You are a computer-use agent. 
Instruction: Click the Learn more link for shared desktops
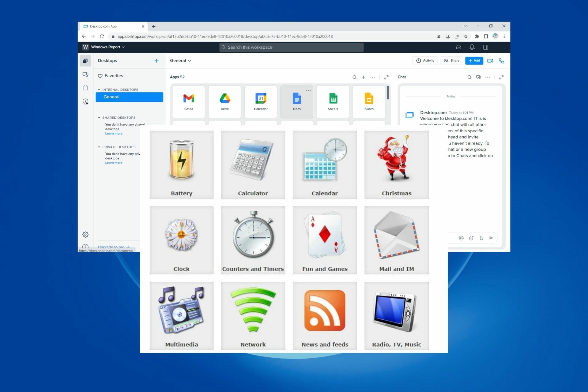[x=113, y=134]
